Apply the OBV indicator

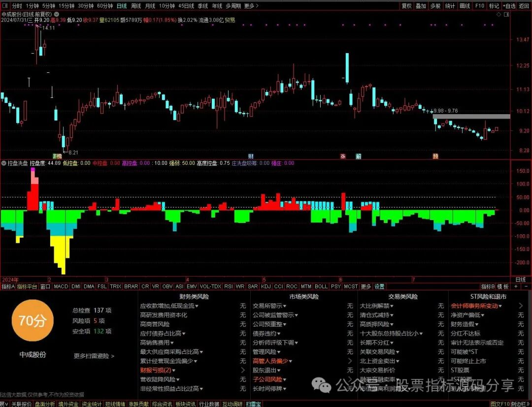167,286
